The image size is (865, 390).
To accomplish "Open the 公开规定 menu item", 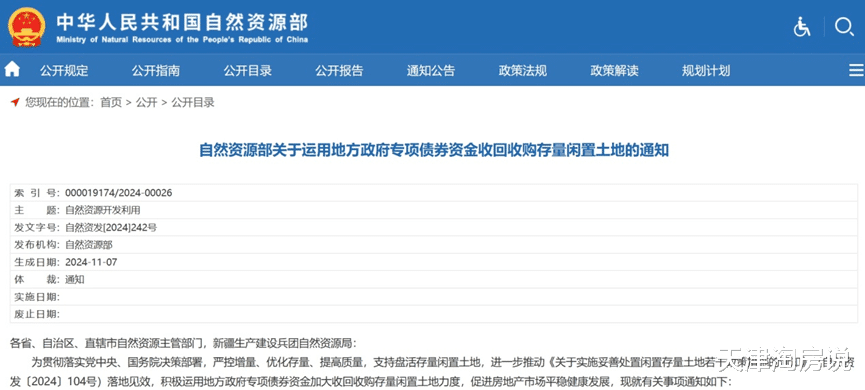I will coord(64,71).
